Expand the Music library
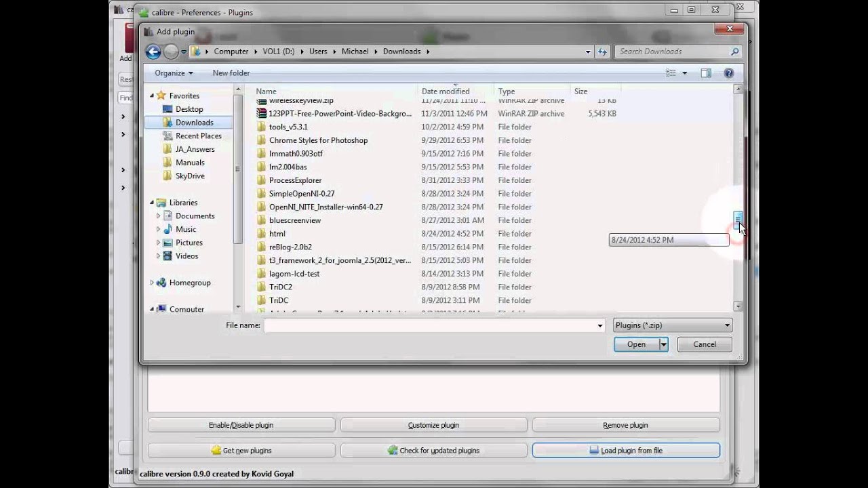Screen dimensions: 868x488 tap(159, 229)
